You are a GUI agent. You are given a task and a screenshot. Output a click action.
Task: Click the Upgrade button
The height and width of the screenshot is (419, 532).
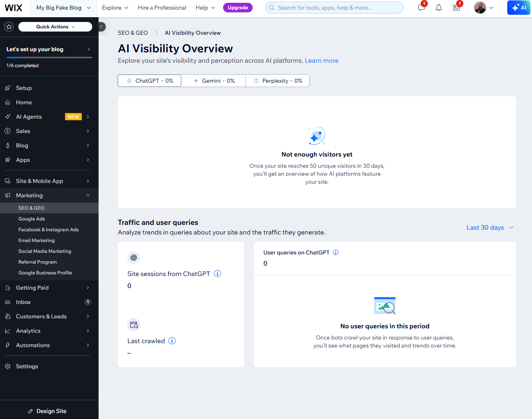click(238, 7)
